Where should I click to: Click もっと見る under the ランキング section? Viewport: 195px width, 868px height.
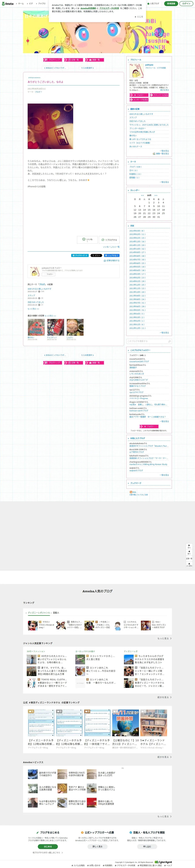click(x=164, y=639)
